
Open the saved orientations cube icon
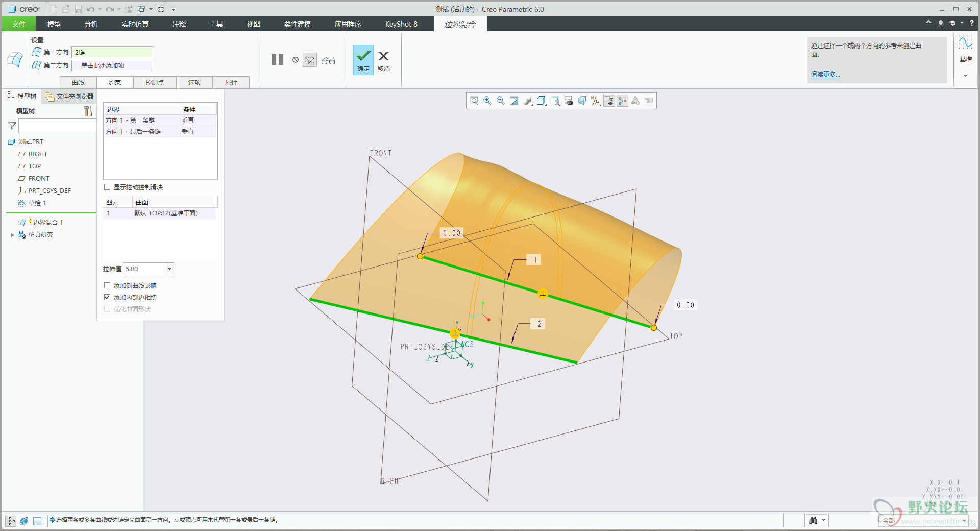(542, 101)
